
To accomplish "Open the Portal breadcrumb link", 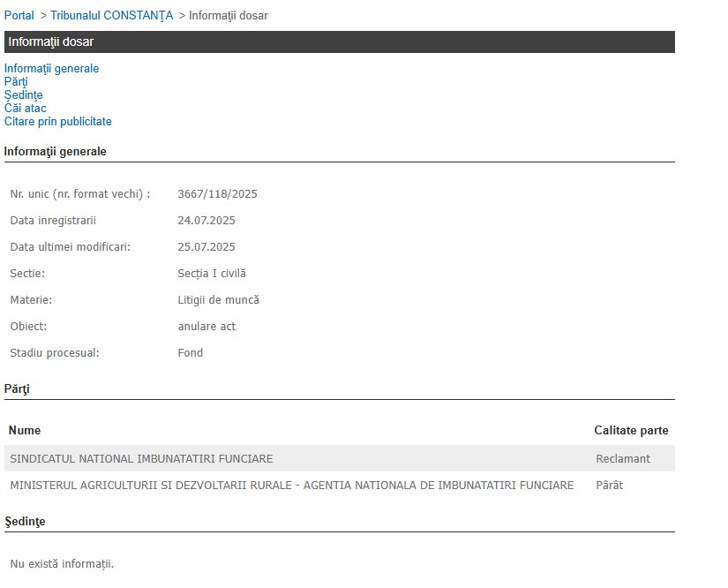I will tap(19, 15).
